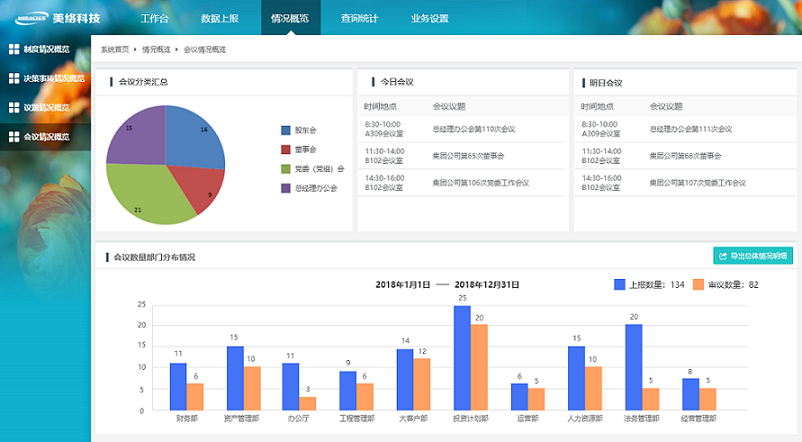Toggle the 股东会 blue legend swatch
The height and width of the screenshot is (442, 802).
pyautogui.click(x=285, y=130)
